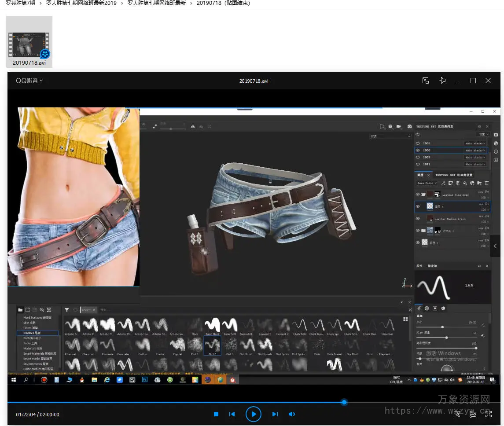Switch to mini player mode icon
This screenshot has height=426, width=504.
(x=426, y=81)
